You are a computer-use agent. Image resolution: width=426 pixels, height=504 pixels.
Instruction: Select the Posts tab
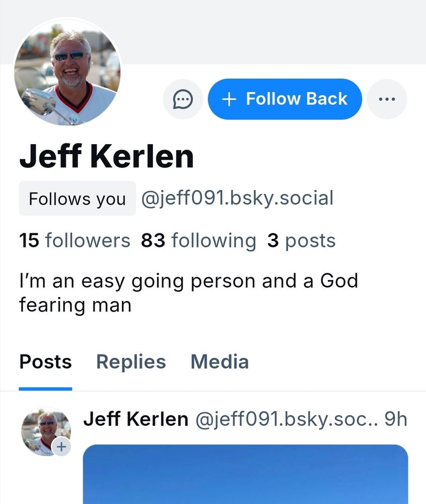click(x=45, y=362)
